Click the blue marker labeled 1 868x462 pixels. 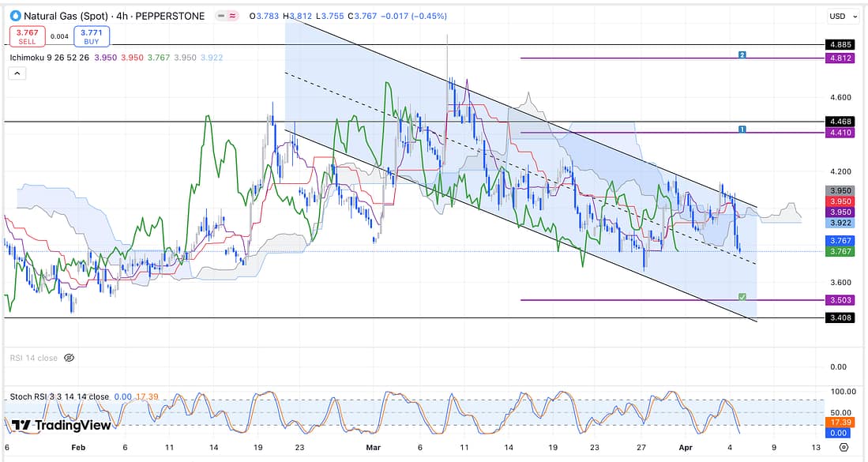coord(742,129)
